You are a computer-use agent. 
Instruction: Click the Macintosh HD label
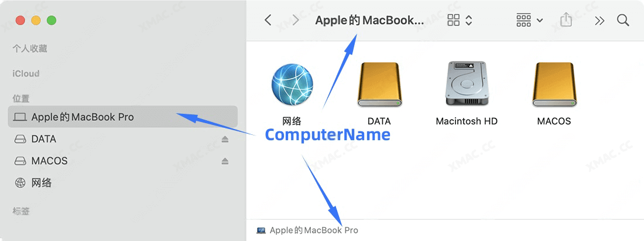[x=467, y=121]
